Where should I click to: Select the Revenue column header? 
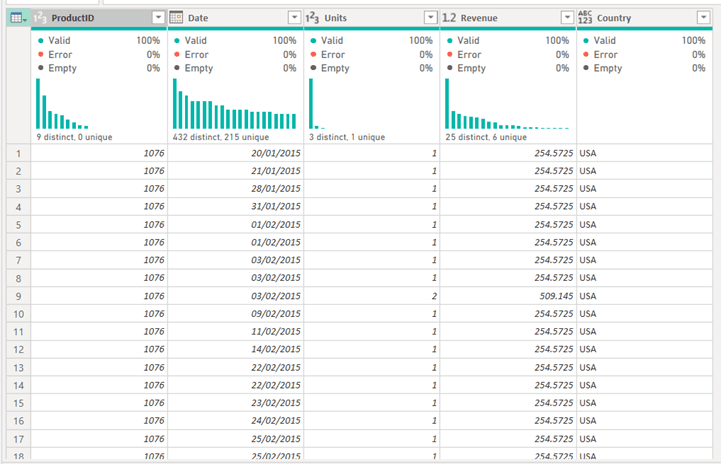[x=500, y=18]
